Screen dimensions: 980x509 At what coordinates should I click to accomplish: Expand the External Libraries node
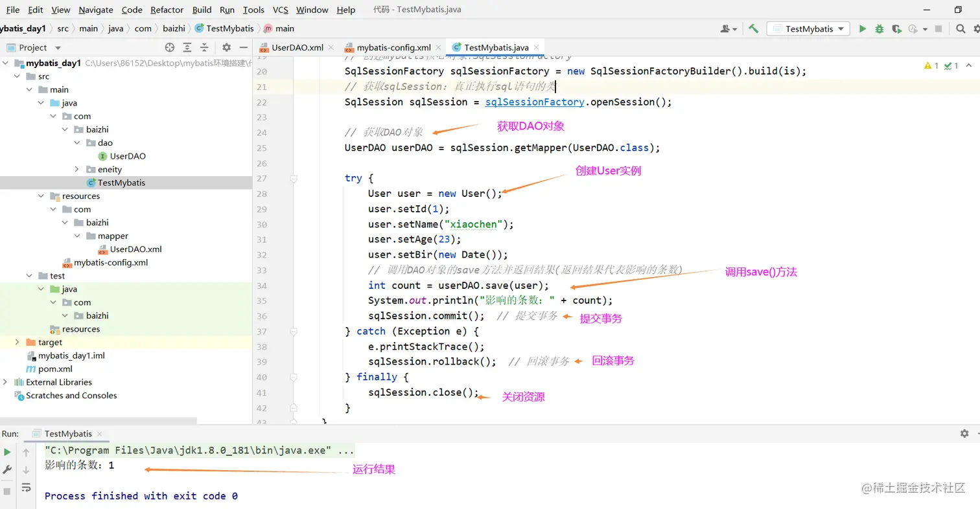click(5, 382)
